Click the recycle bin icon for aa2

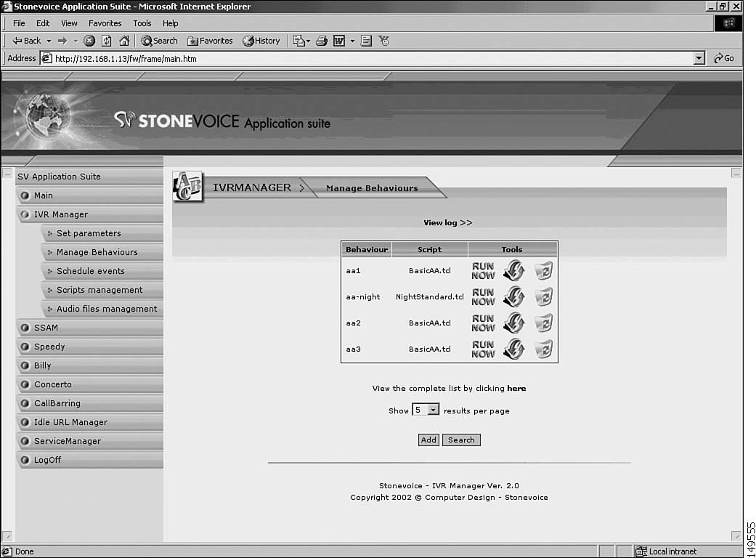pos(543,323)
